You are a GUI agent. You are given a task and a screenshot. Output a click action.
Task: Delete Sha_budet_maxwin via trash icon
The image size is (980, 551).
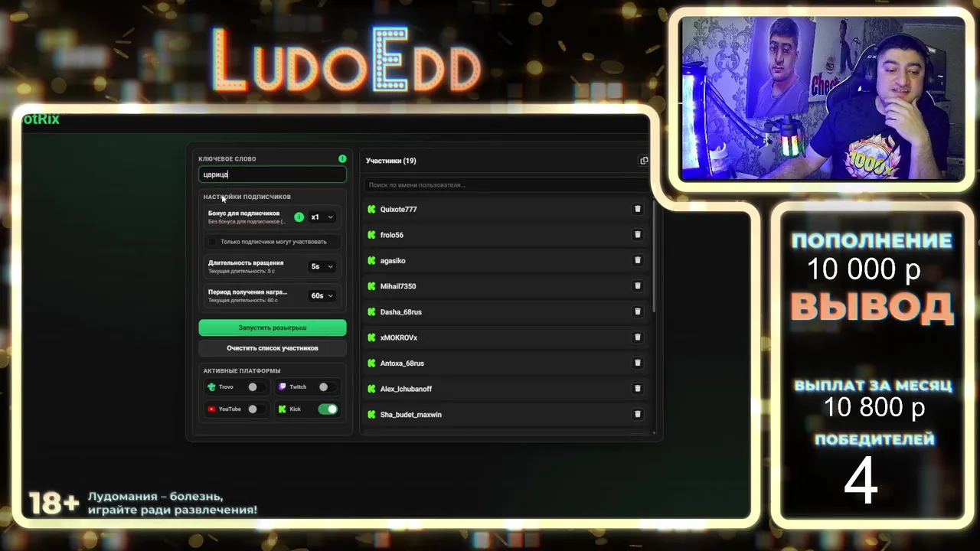(637, 414)
